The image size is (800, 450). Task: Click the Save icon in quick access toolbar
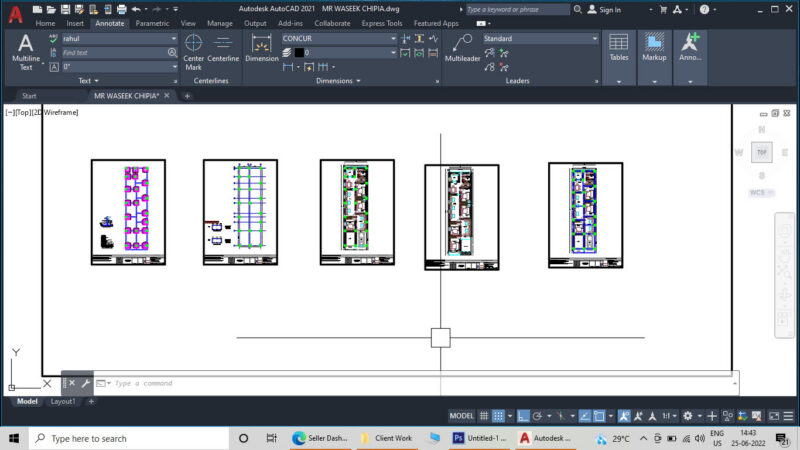(x=65, y=9)
